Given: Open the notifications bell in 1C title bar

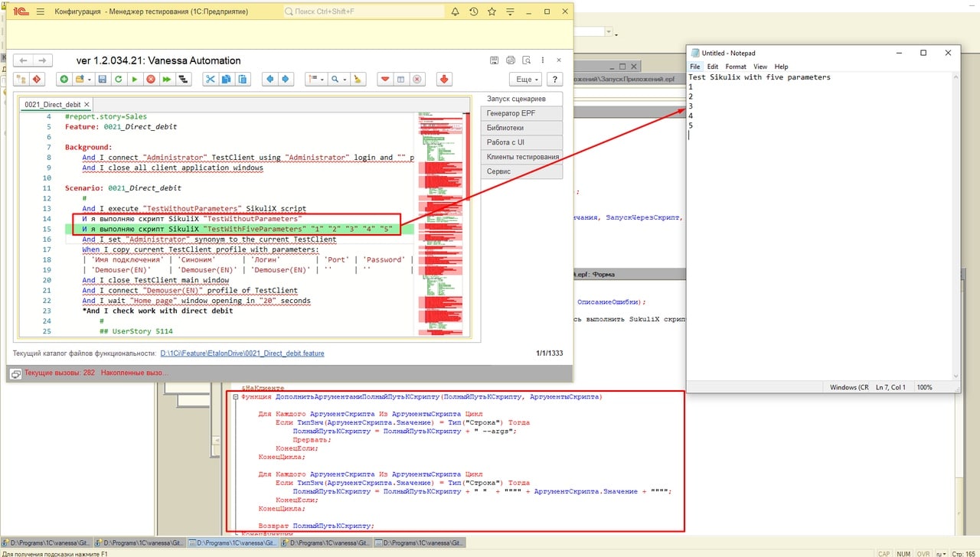Looking at the screenshot, I should tap(456, 12).
